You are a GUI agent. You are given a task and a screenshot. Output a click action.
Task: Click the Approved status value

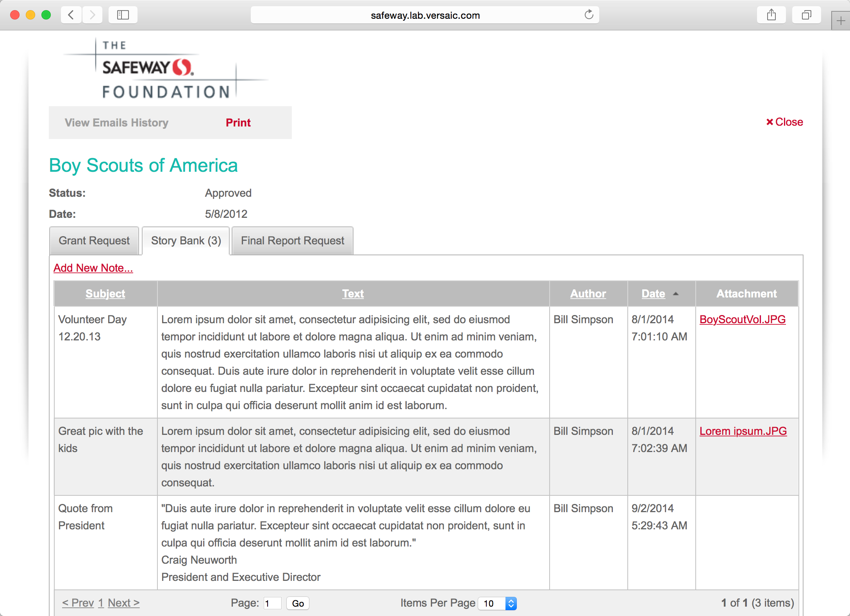(x=228, y=193)
